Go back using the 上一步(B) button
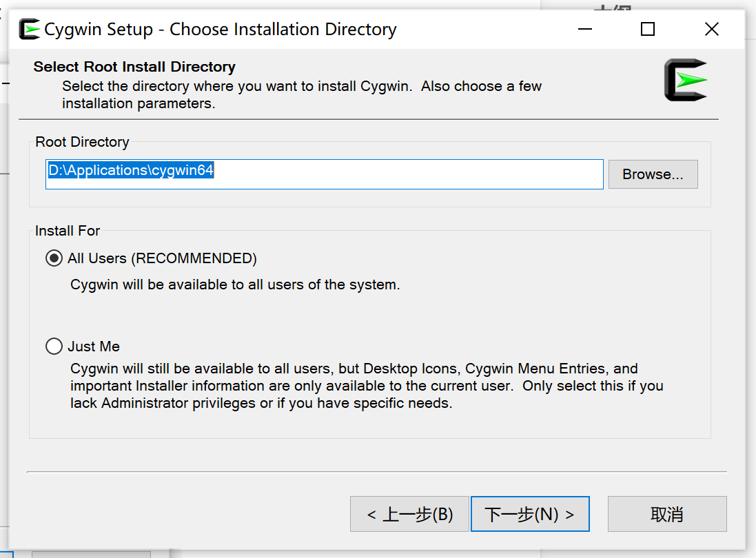The width and height of the screenshot is (756, 558). pyautogui.click(x=409, y=514)
